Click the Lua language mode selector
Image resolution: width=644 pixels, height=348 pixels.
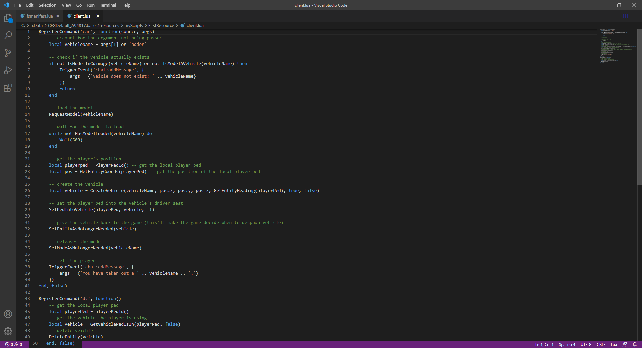614,344
